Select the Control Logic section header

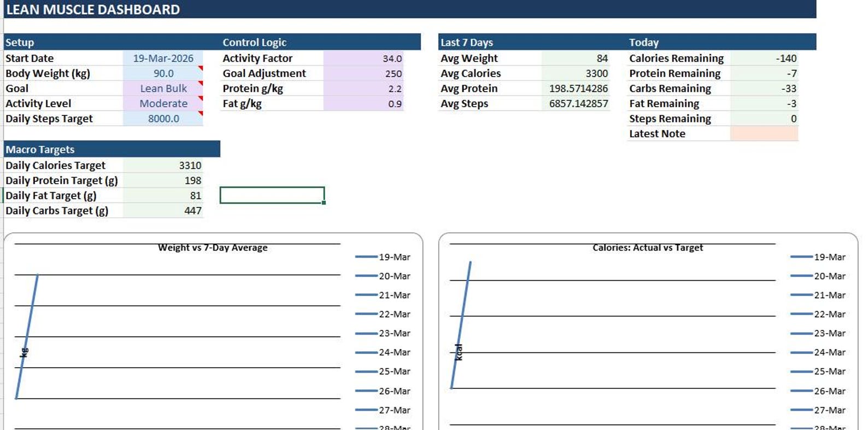(x=254, y=42)
